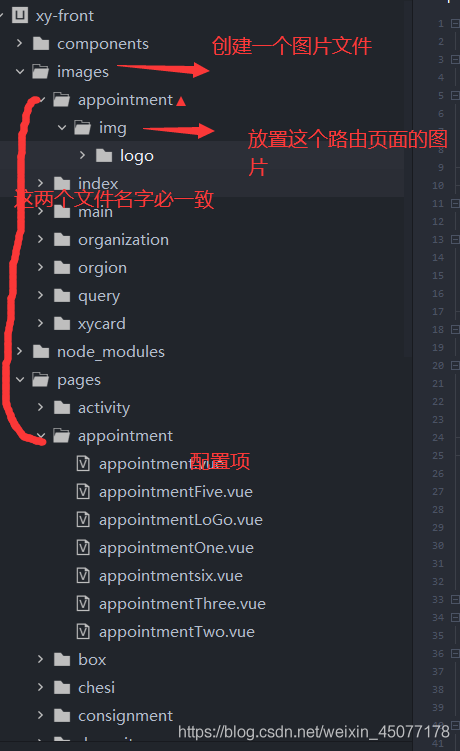Click the Vue file icon beside appointmentLoGo.vue

pos(83,520)
